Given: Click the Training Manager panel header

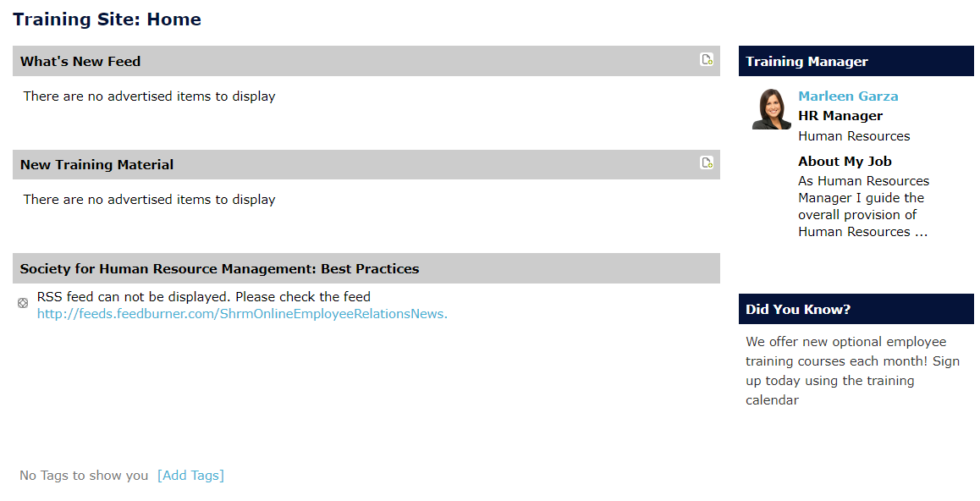Looking at the screenshot, I should click(856, 61).
